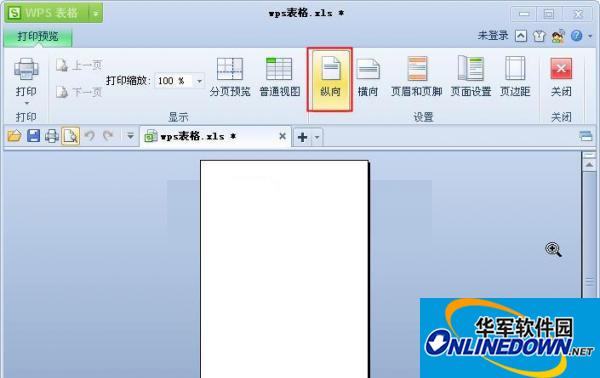
Task: Toggle the print preview icon in quick toolbar
Action: tap(70, 136)
